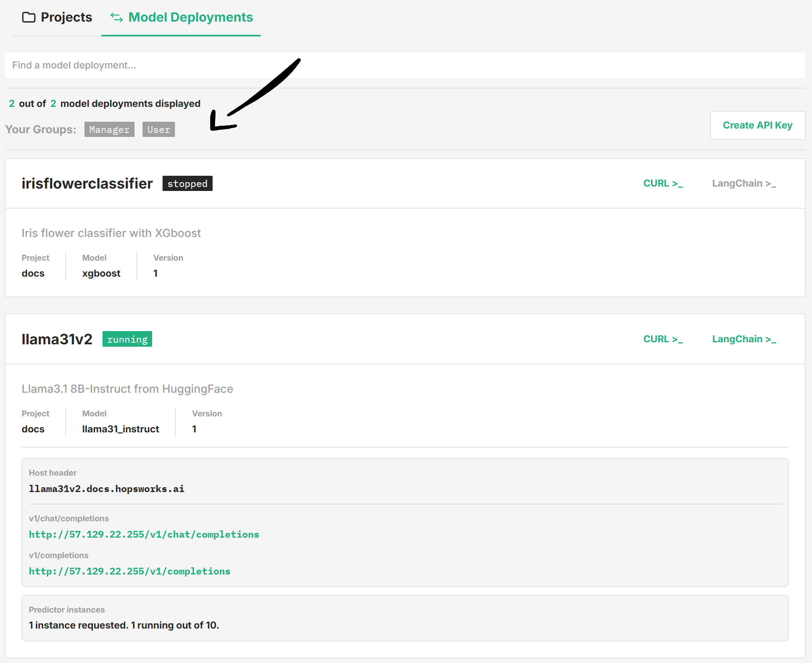The image size is (812, 663).
Task: Switch to Model Deployments tab
Action: tap(190, 17)
